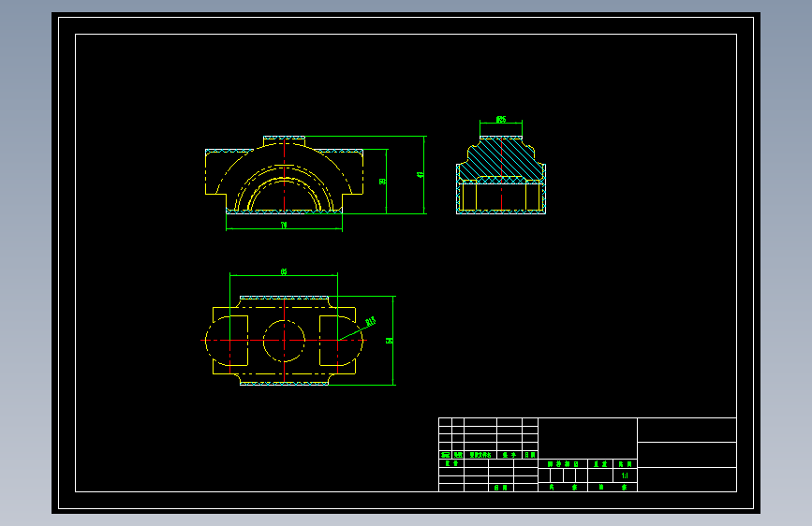Select the R15 radius dimension label

(x=371, y=322)
